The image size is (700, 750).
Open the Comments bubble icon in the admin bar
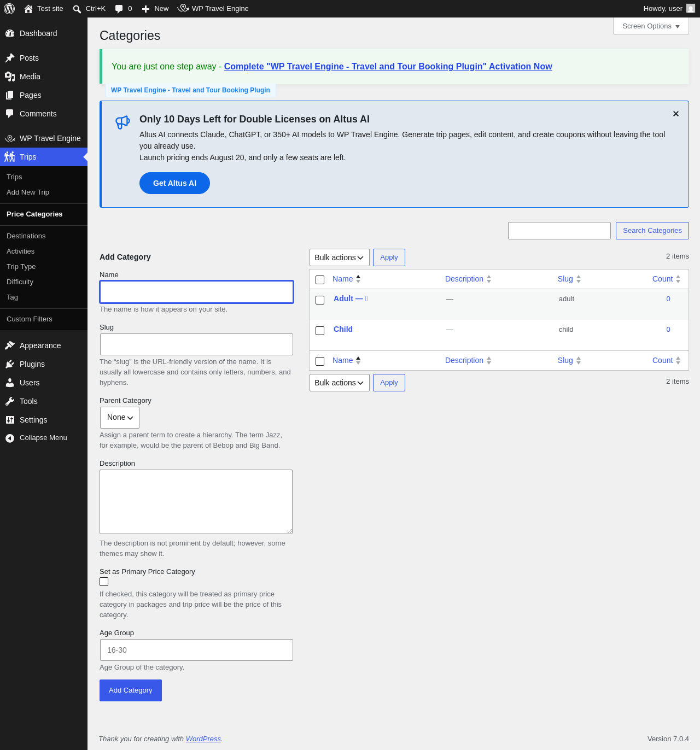[119, 9]
